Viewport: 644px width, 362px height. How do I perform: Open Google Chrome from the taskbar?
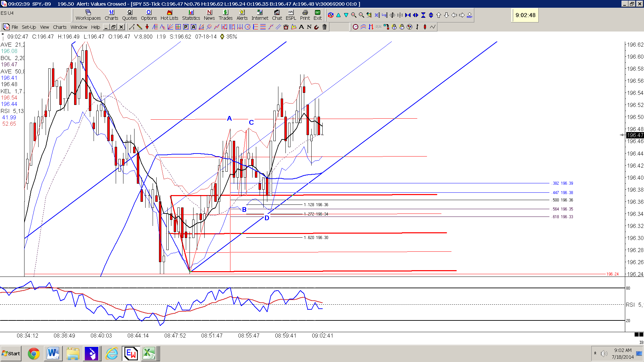coord(34,354)
